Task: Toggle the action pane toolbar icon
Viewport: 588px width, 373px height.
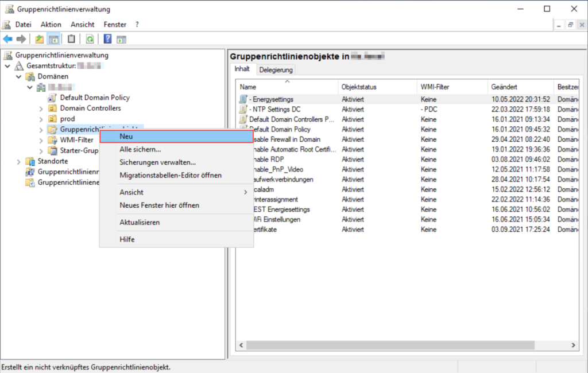Action: (121, 39)
